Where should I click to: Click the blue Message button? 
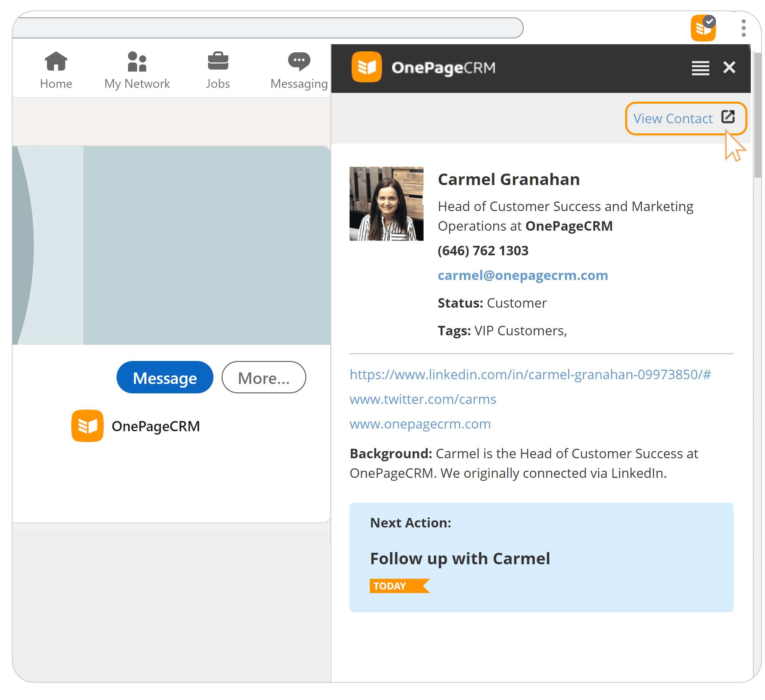point(165,377)
